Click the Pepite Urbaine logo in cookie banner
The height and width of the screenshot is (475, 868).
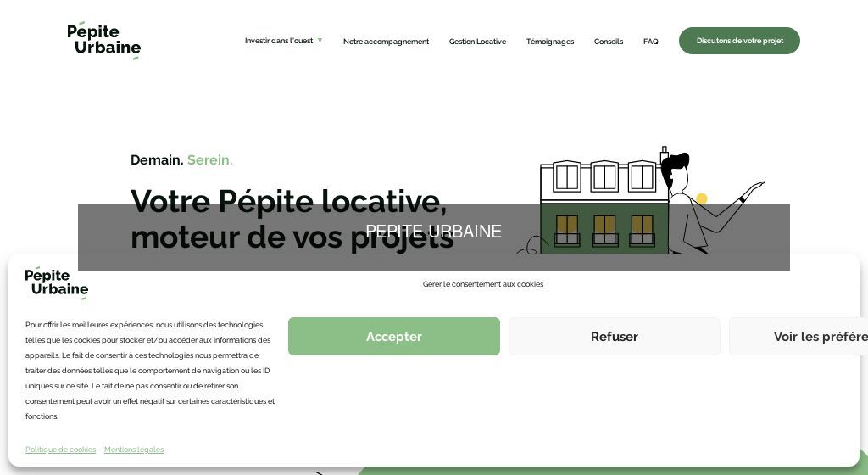57,283
